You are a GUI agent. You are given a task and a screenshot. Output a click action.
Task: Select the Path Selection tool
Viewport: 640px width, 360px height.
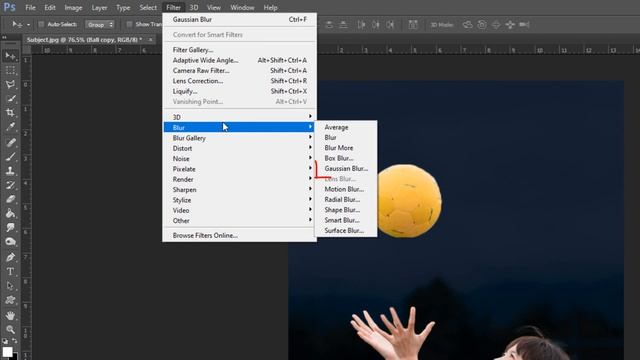(10, 286)
